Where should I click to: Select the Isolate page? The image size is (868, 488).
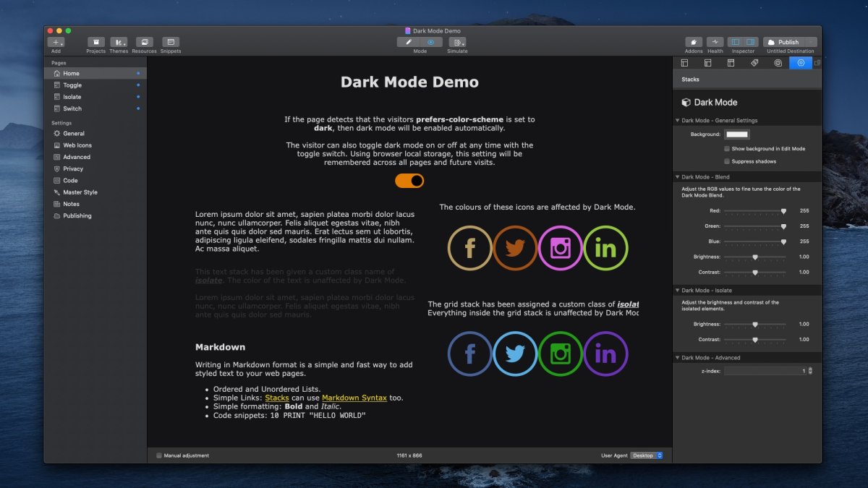95,97
